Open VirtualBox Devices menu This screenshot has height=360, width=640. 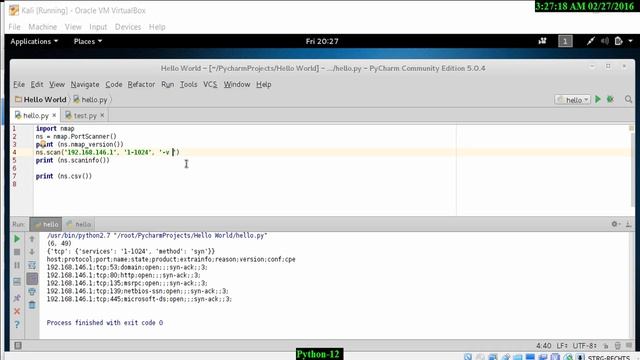128,27
